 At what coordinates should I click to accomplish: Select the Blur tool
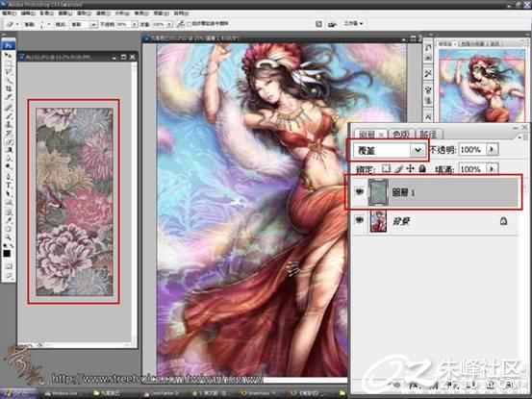pos(8,159)
